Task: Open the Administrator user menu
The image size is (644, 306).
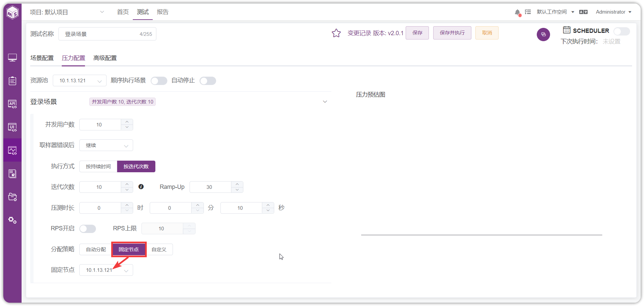Action: [613, 12]
